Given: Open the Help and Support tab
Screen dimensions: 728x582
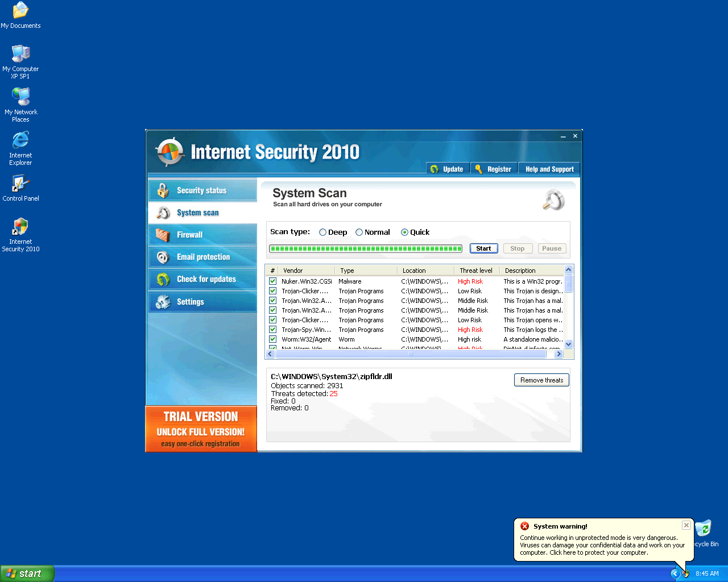Looking at the screenshot, I should [549, 169].
